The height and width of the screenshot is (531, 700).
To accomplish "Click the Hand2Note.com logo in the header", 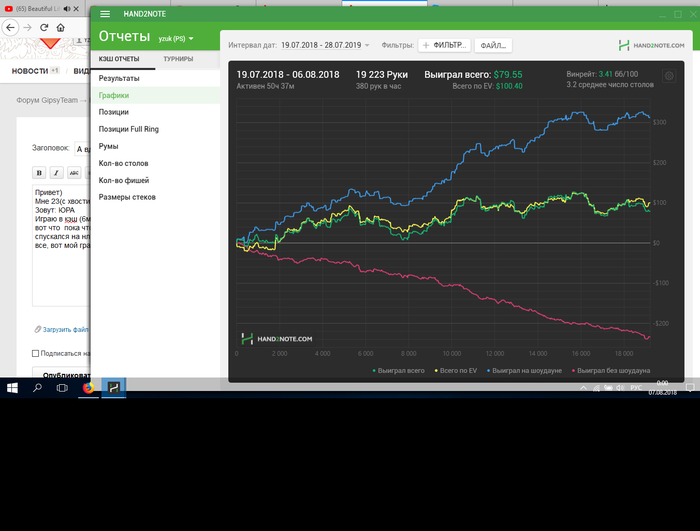I will (651, 45).
